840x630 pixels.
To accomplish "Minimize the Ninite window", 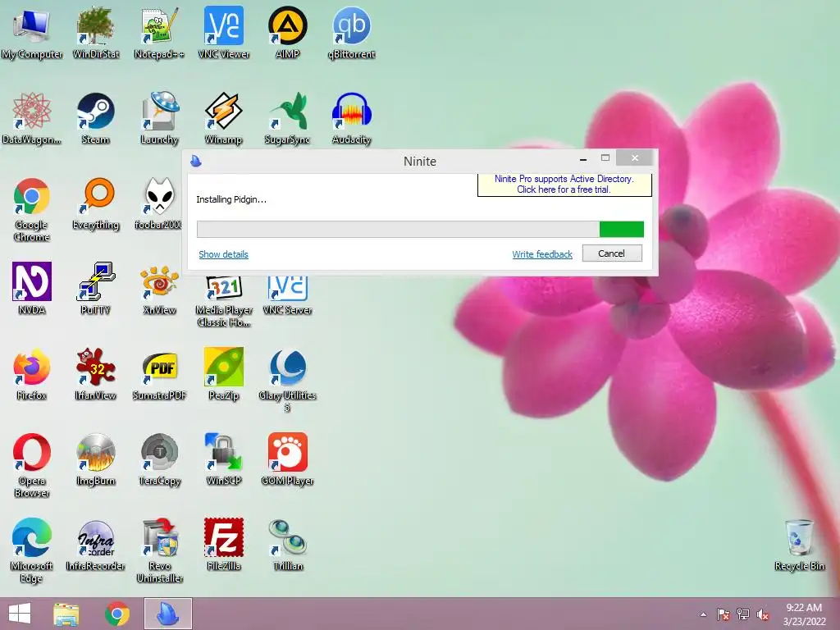I will point(583,159).
